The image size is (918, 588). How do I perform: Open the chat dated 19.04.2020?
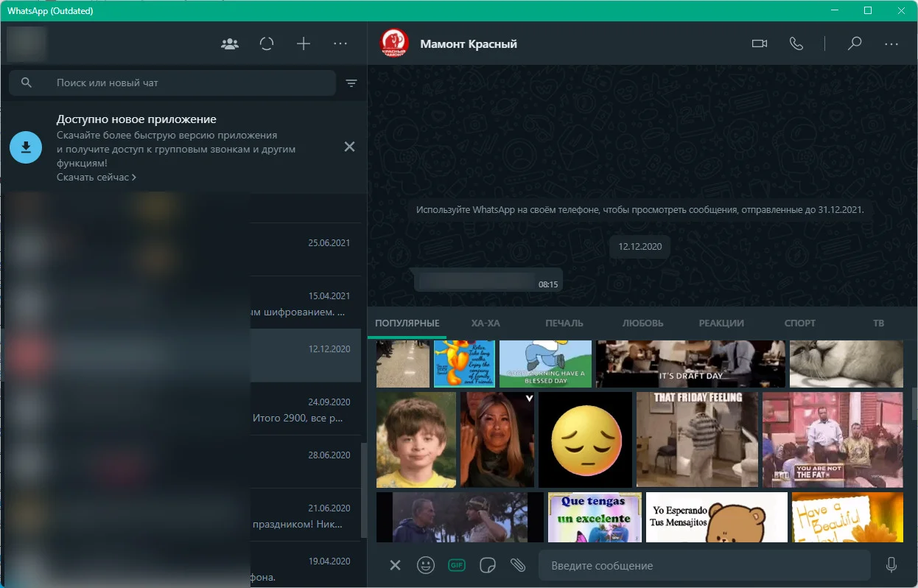181,564
